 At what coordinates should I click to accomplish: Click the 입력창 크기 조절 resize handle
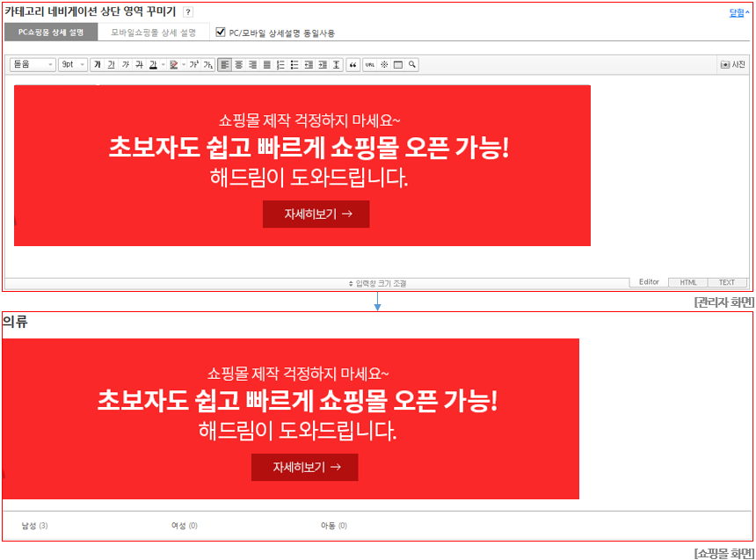coord(377,284)
